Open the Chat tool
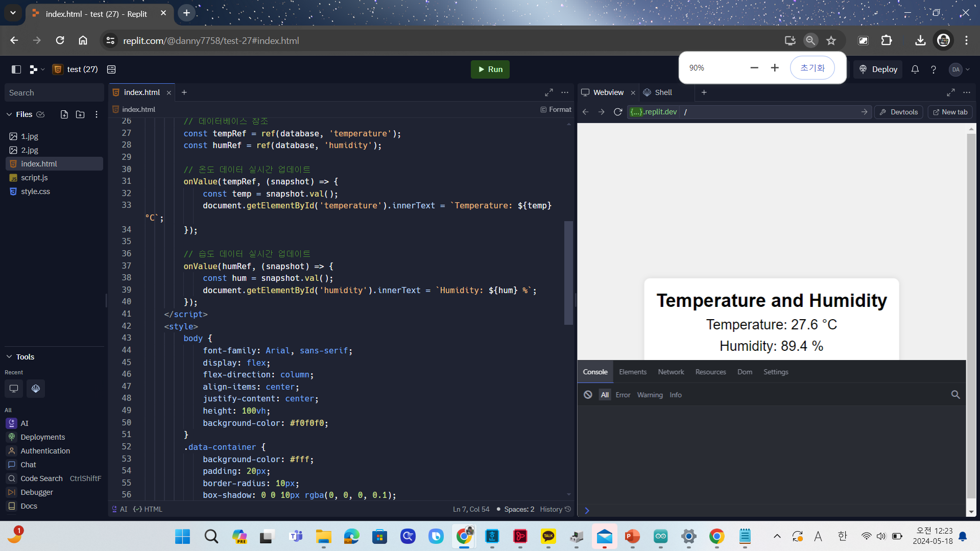Image resolution: width=980 pixels, height=551 pixels. [54, 465]
